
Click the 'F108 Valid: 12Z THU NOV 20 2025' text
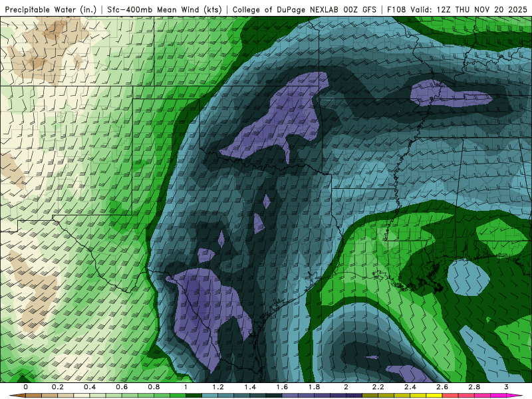coord(457,10)
